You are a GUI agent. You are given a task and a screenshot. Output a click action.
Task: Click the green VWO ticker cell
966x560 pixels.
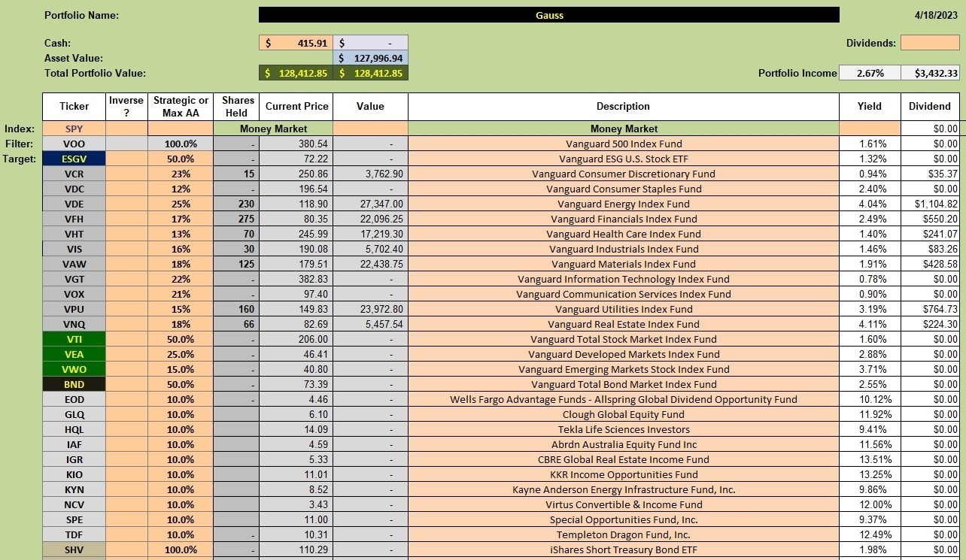tap(74, 369)
